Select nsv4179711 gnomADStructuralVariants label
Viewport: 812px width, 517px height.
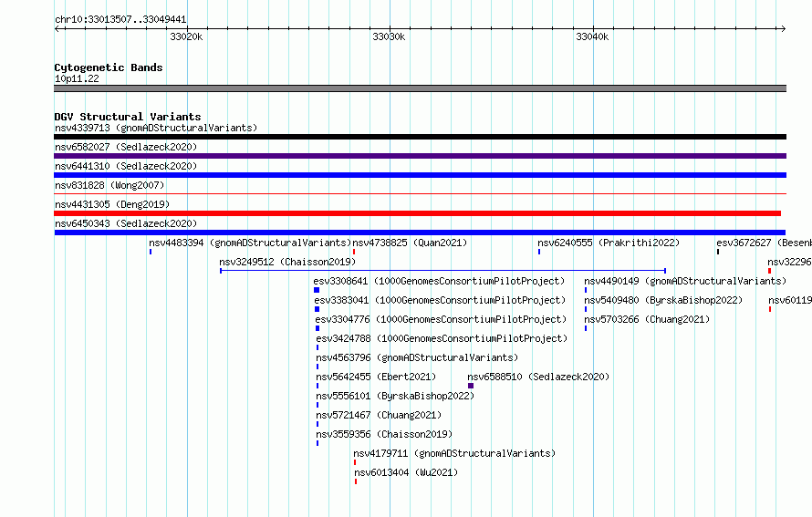(x=454, y=453)
